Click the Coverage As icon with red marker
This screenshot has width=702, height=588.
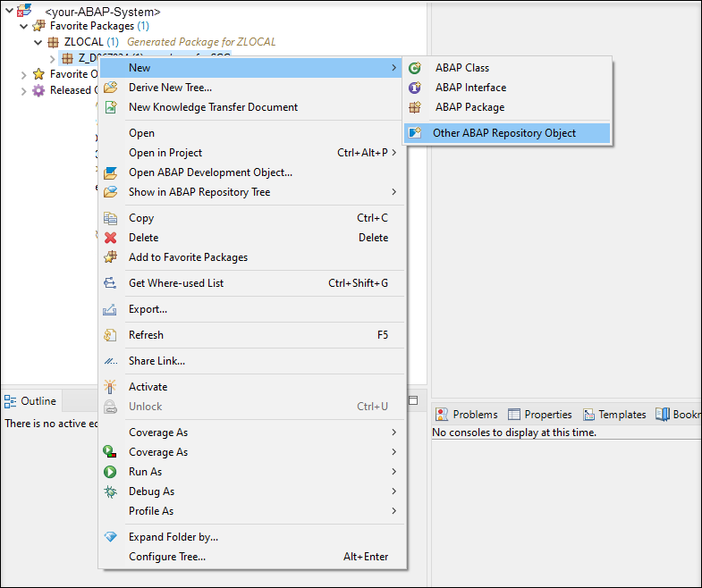110,452
